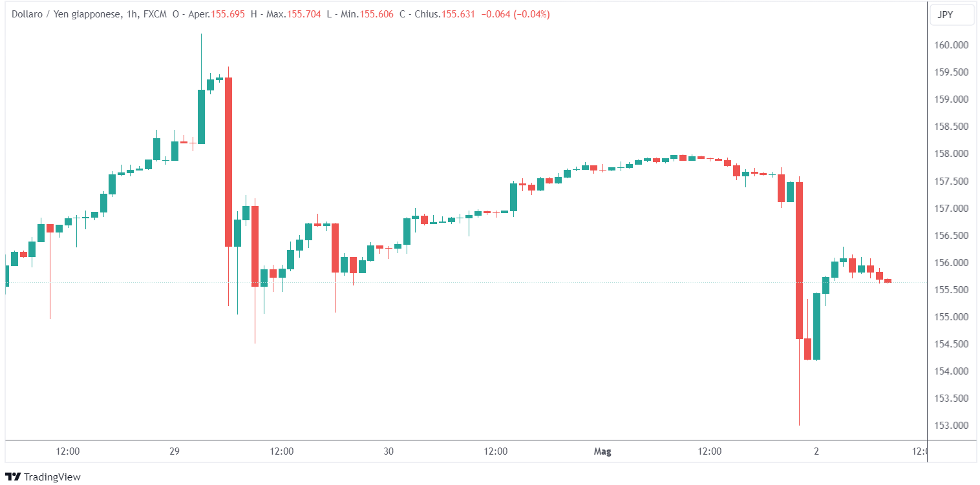Click the Mag month marker on time axis

(x=602, y=451)
